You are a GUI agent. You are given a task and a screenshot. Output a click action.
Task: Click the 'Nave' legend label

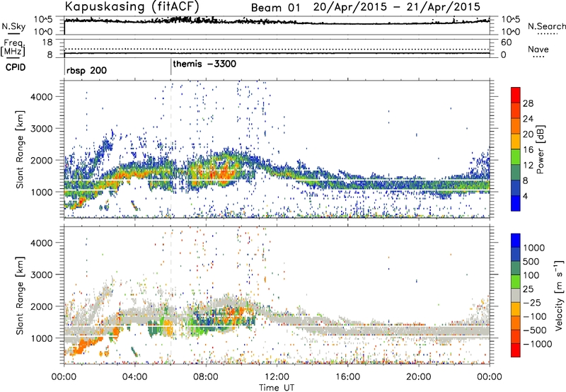(x=538, y=50)
